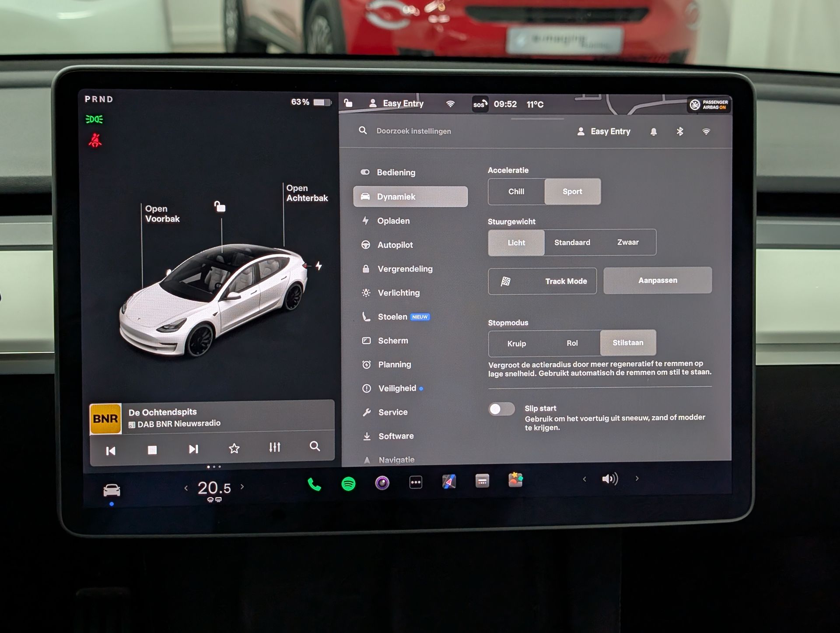Increase temperature with the right chevron
The height and width of the screenshot is (633, 840).
coord(242,487)
